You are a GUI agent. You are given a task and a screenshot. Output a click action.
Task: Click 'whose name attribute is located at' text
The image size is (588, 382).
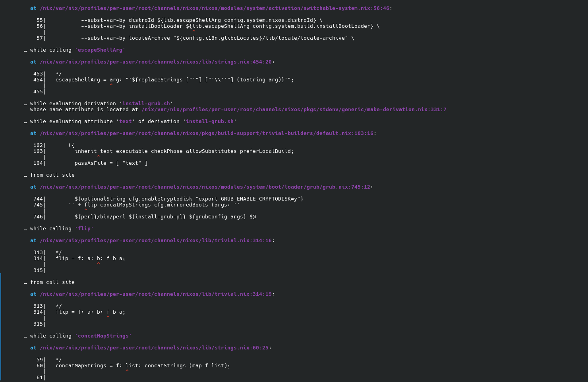(84, 109)
